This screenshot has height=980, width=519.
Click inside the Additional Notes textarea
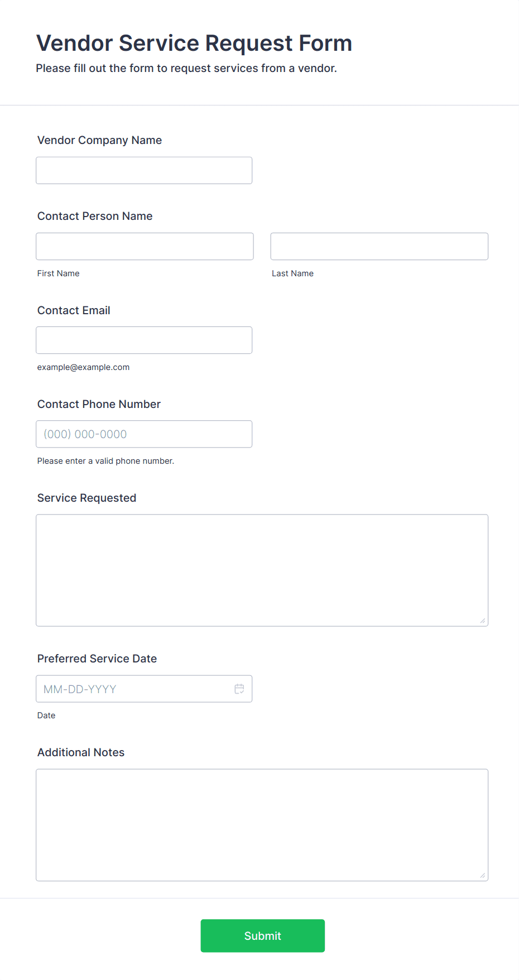262,825
